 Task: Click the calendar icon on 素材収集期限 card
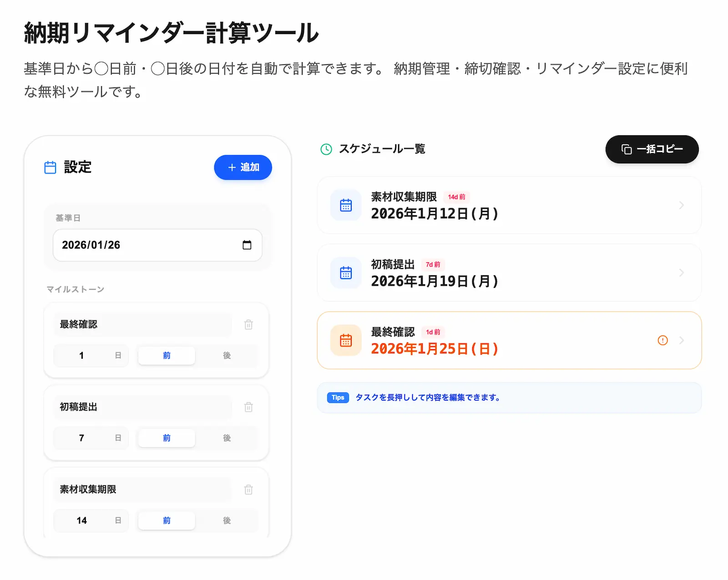(346, 205)
